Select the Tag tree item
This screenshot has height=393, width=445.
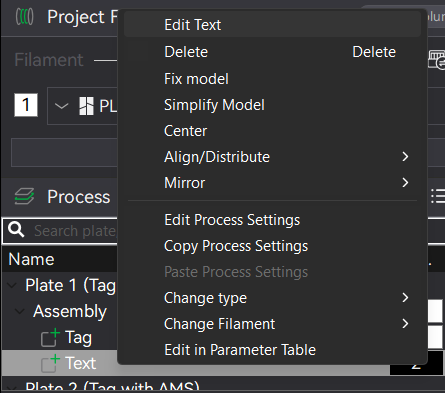pos(78,337)
